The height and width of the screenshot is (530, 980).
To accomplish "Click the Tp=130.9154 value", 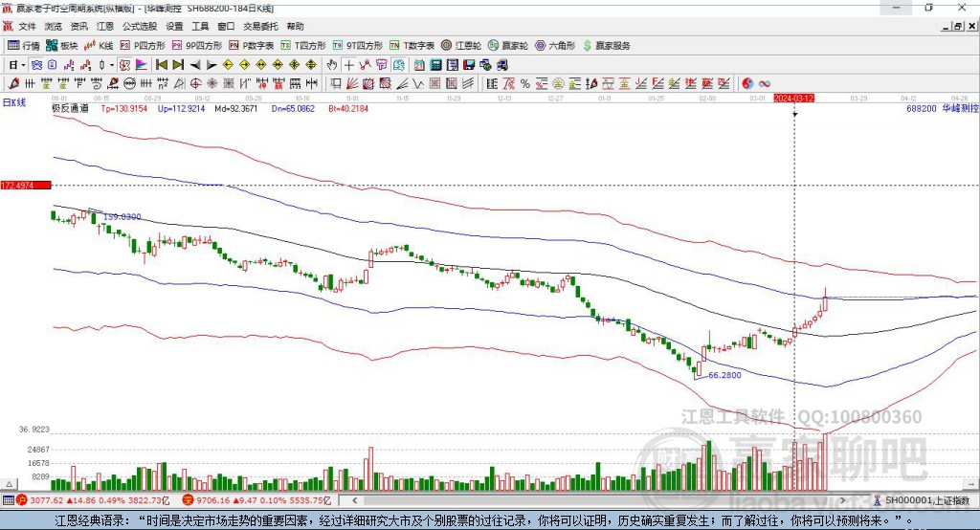I will coord(124,108).
